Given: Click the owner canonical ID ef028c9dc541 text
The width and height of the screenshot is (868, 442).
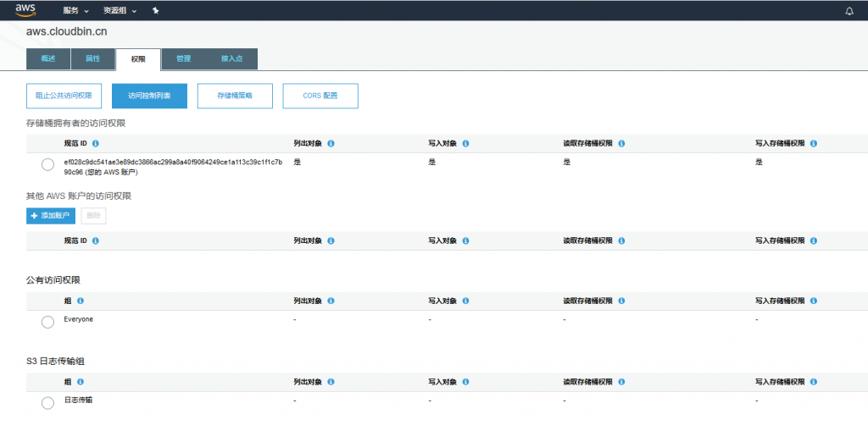Looking at the screenshot, I should pos(173,168).
